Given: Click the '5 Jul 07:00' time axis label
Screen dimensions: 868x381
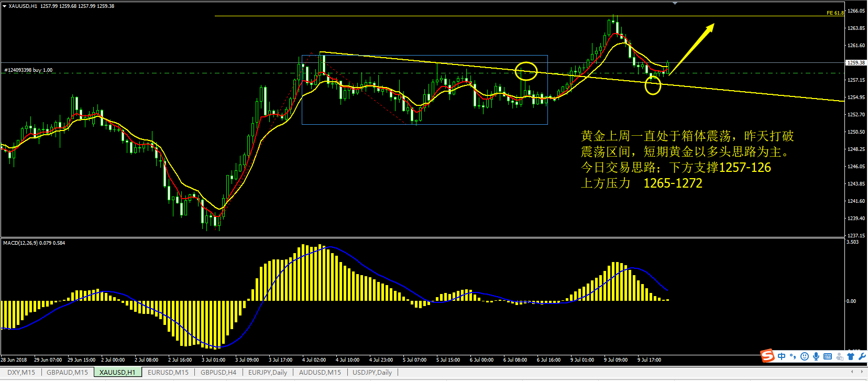Looking at the screenshot, I should 415,360.
